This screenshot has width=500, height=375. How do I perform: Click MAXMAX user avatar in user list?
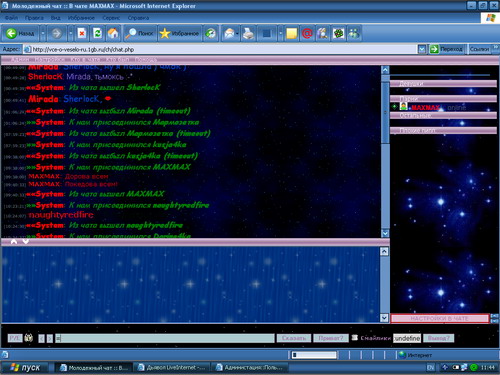coord(404,107)
